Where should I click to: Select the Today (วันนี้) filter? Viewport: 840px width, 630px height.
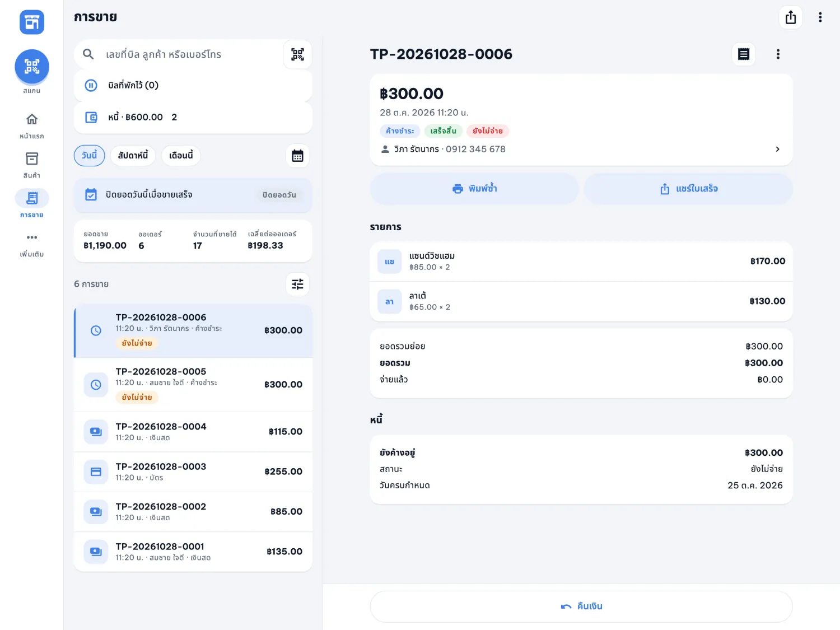tap(90, 156)
